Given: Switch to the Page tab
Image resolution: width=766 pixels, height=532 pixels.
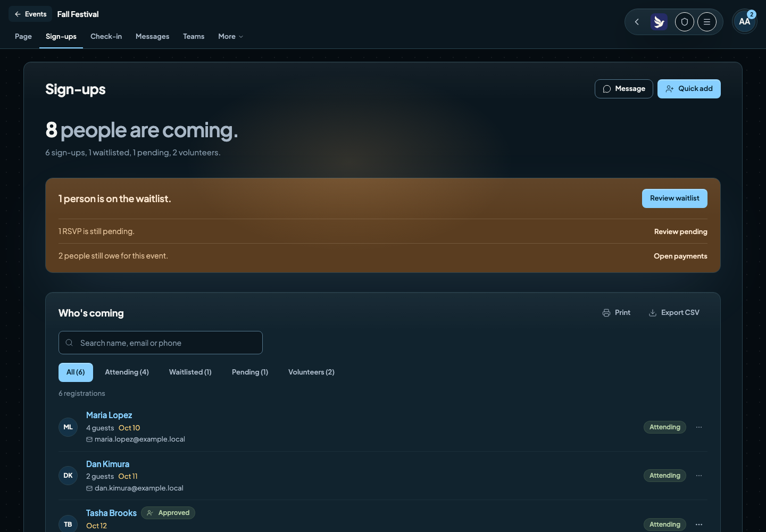Looking at the screenshot, I should (x=23, y=37).
